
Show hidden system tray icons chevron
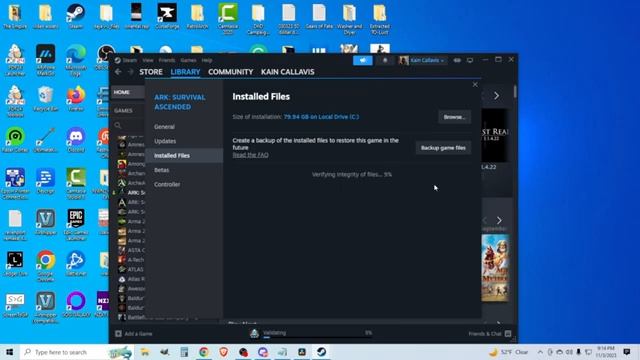[540, 352]
